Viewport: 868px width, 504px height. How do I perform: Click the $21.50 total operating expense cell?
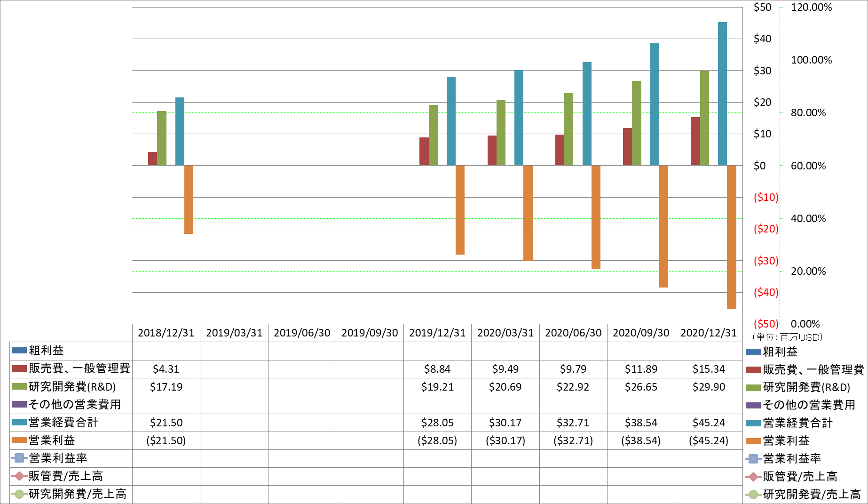tap(166, 423)
